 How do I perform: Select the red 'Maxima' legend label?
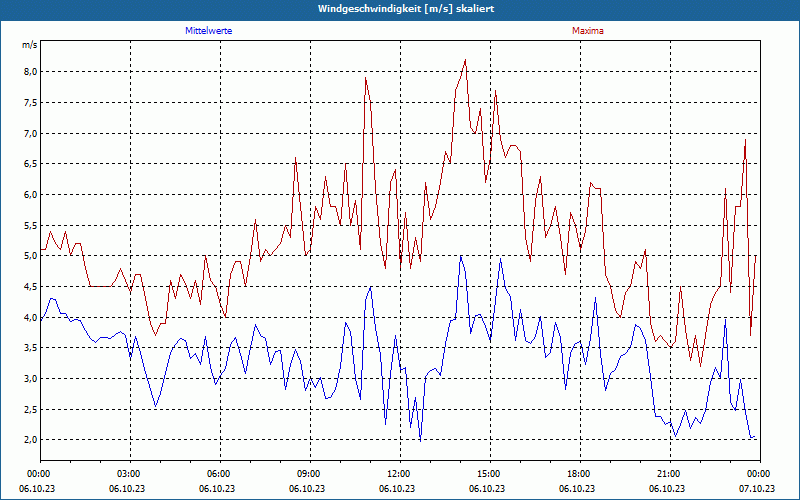tap(588, 31)
